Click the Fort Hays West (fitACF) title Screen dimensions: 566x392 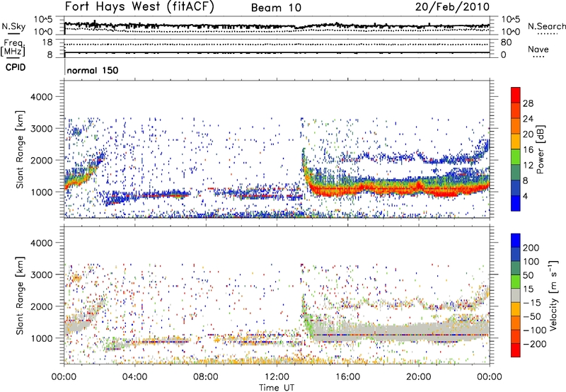[139, 6]
